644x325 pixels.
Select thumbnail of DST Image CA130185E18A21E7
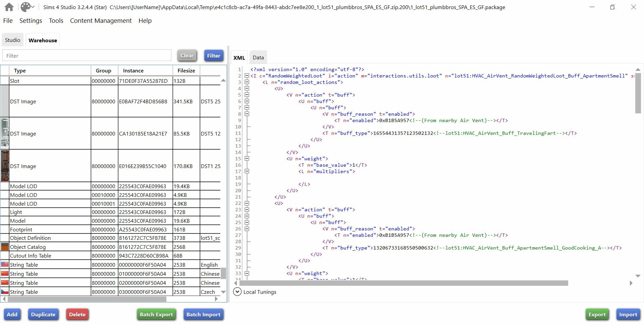click(5, 133)
